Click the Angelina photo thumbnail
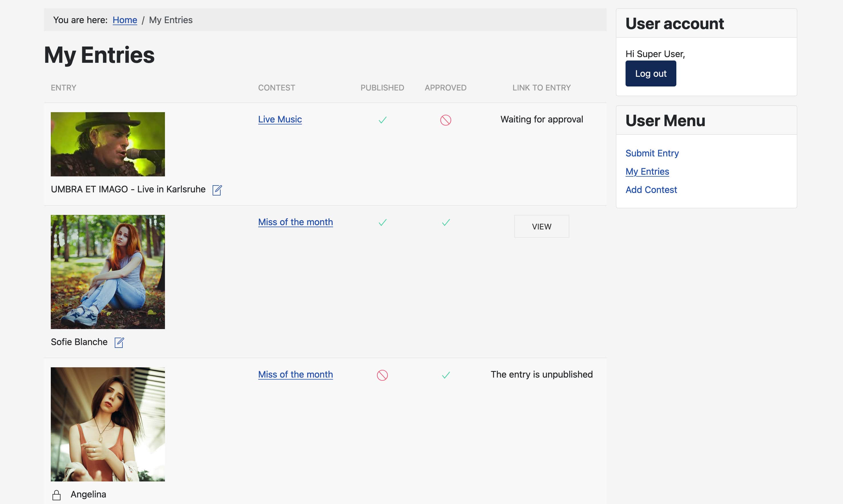Viewport: 843px width, 504px height. [108, 424]
